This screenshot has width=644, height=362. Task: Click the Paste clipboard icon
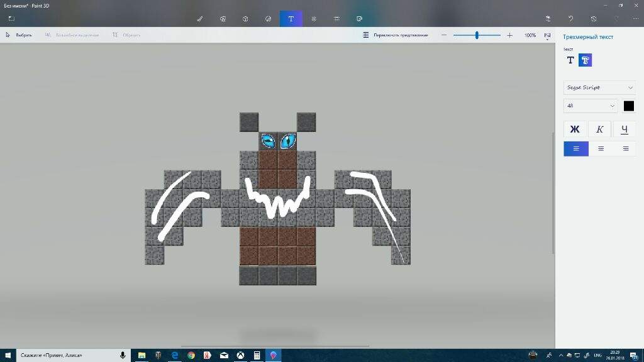tap(548, 19)
